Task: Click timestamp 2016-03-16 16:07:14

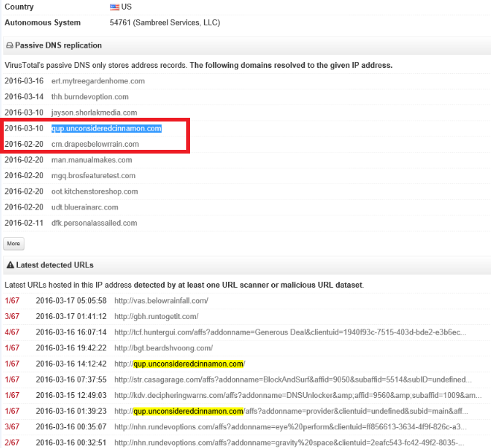Action: 71,332
